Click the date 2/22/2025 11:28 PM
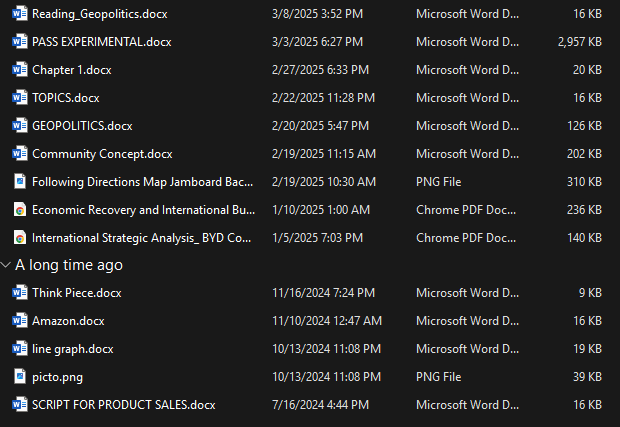This screenshot has height=427, width=620. pyautogui.click(x=323, y=98)
